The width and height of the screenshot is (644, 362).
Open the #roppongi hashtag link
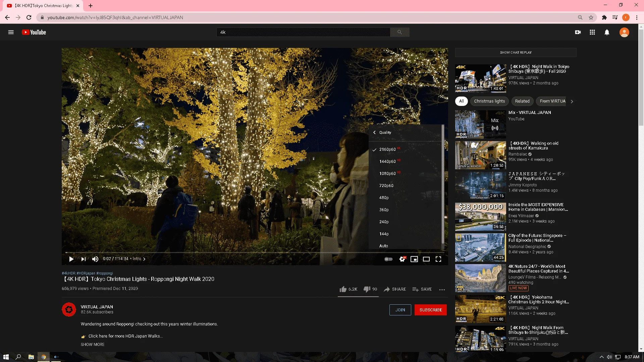coord(105,273)
